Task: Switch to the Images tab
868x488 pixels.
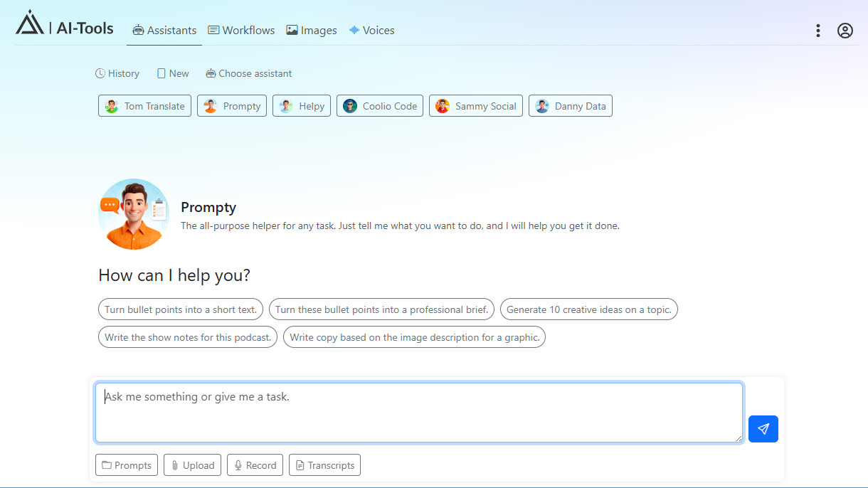Action: (x=311, y=30)
